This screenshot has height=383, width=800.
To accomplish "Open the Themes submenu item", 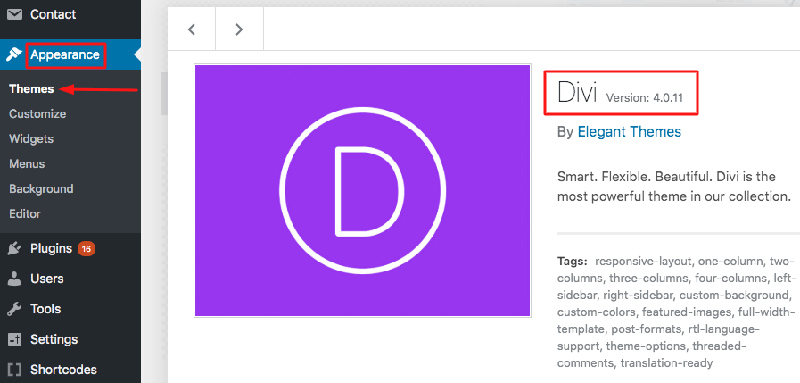I will [32, 89].
